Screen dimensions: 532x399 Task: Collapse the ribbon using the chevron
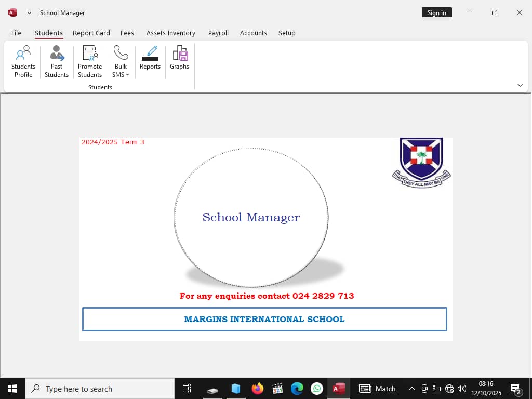(520, 85)
